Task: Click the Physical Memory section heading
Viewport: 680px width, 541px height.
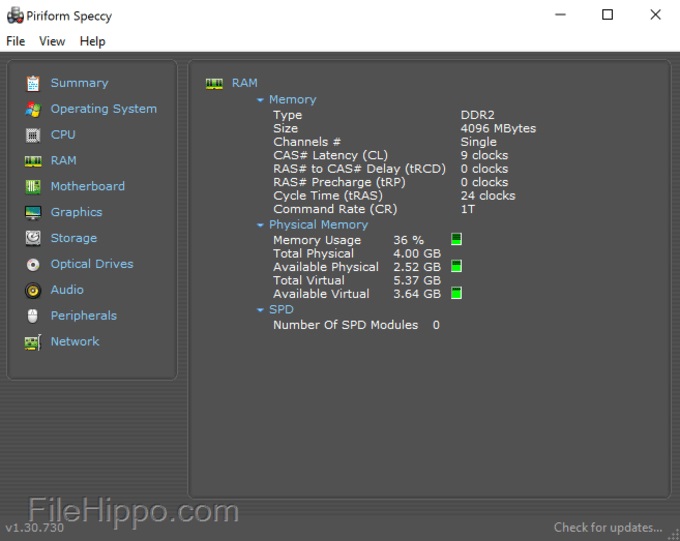Action: (x=318, y=225)
